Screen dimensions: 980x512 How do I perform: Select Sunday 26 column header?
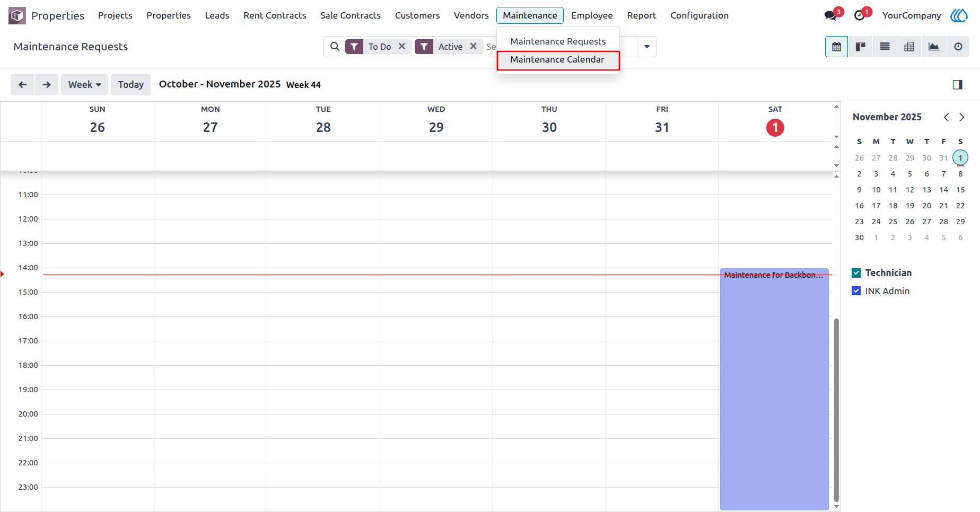click(x=98, y=121)
